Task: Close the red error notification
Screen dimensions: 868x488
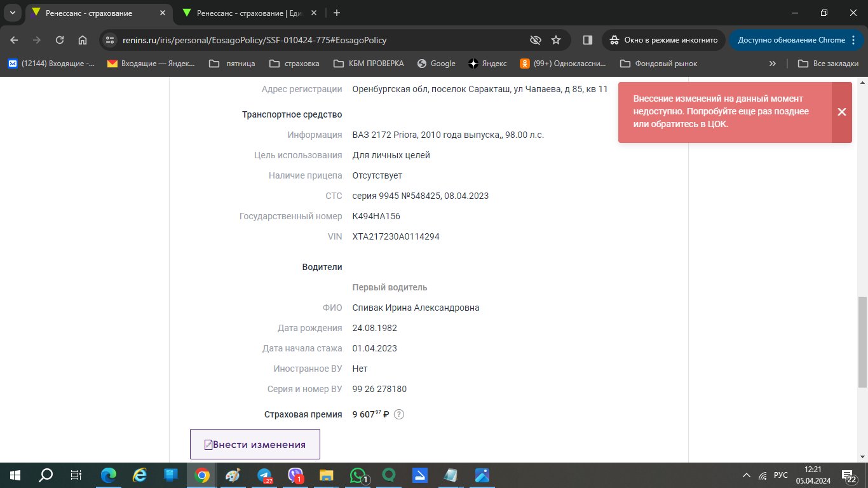Action: [x=841, y=112]
